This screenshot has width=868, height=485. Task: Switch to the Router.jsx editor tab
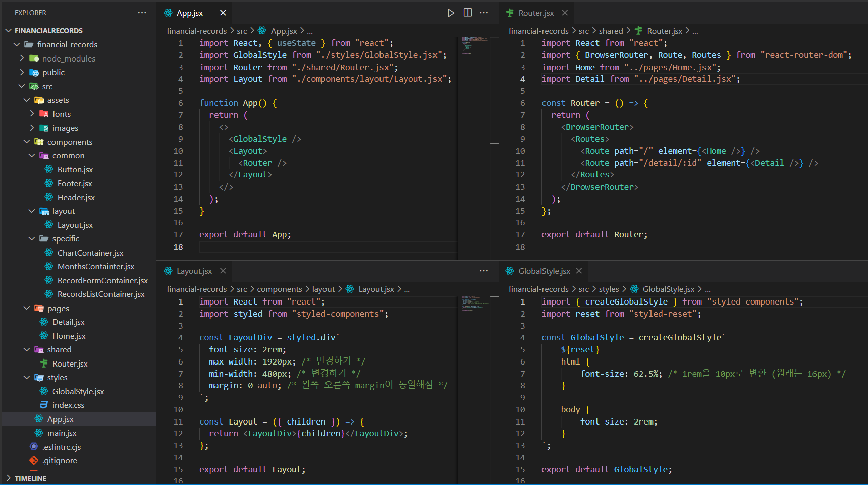tap(536, 13)
